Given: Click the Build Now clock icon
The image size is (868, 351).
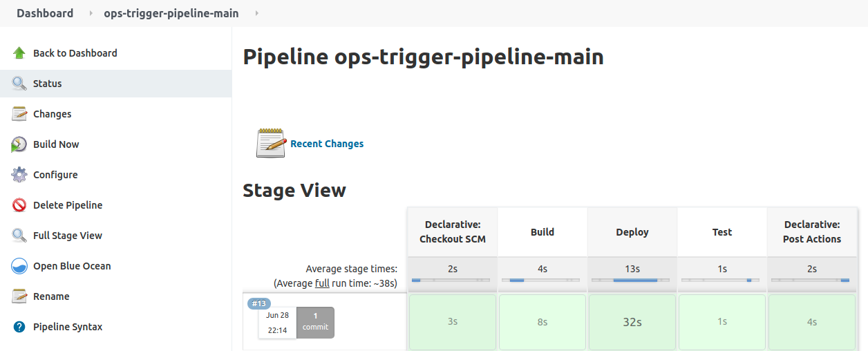Looking at the screenshot, I should point(19,144).
